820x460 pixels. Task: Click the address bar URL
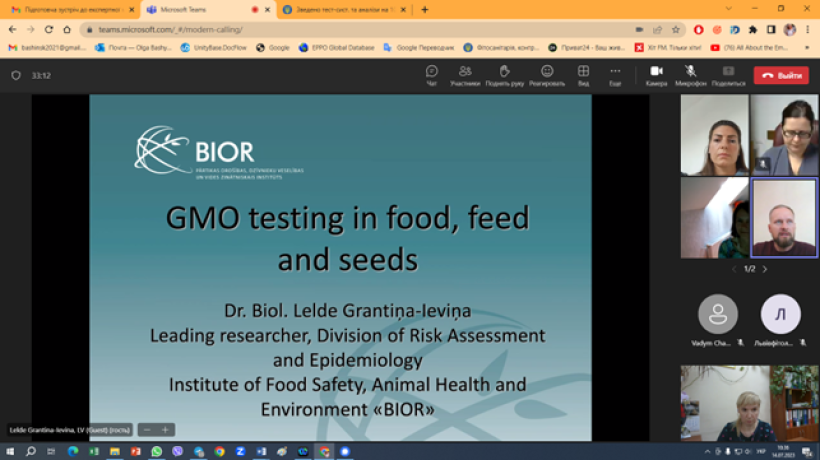170,30
